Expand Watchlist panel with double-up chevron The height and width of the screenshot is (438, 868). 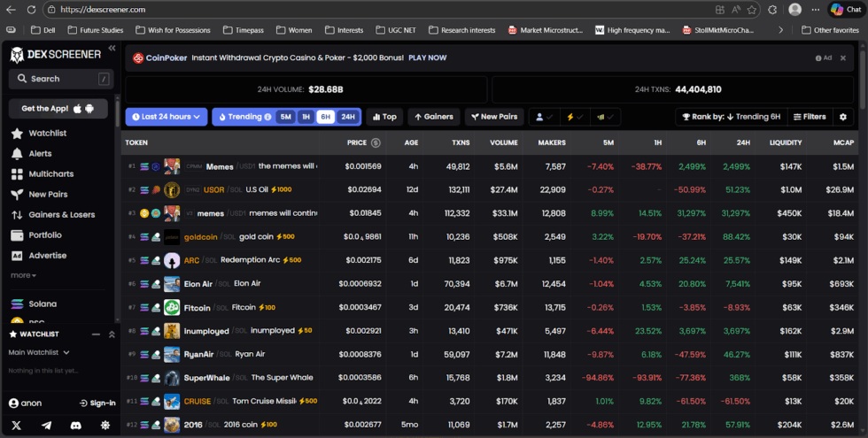(112, 334)
